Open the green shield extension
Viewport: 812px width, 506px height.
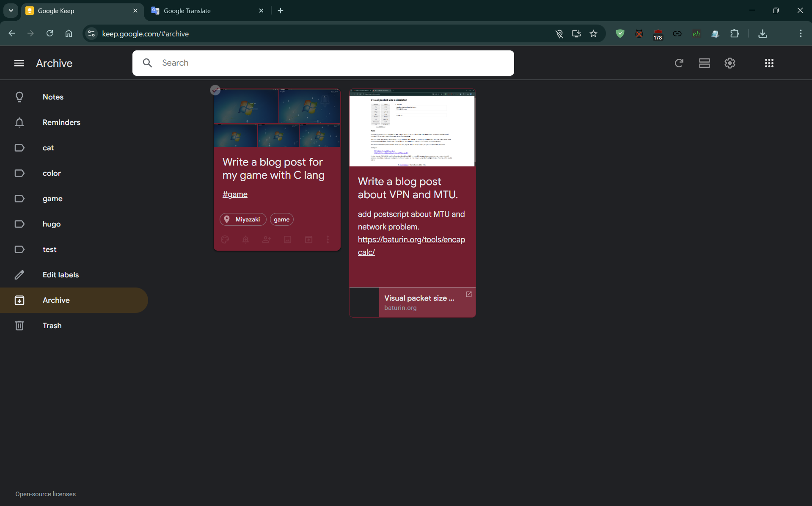[x=620, y=33]
